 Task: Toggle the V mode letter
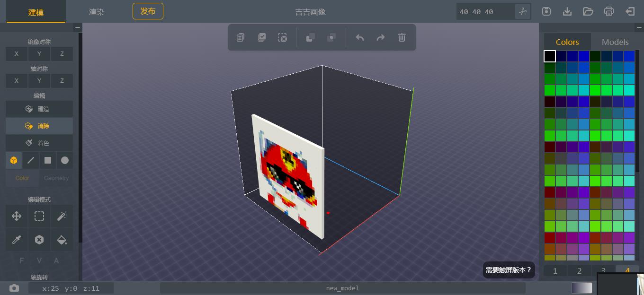(39, 260)
